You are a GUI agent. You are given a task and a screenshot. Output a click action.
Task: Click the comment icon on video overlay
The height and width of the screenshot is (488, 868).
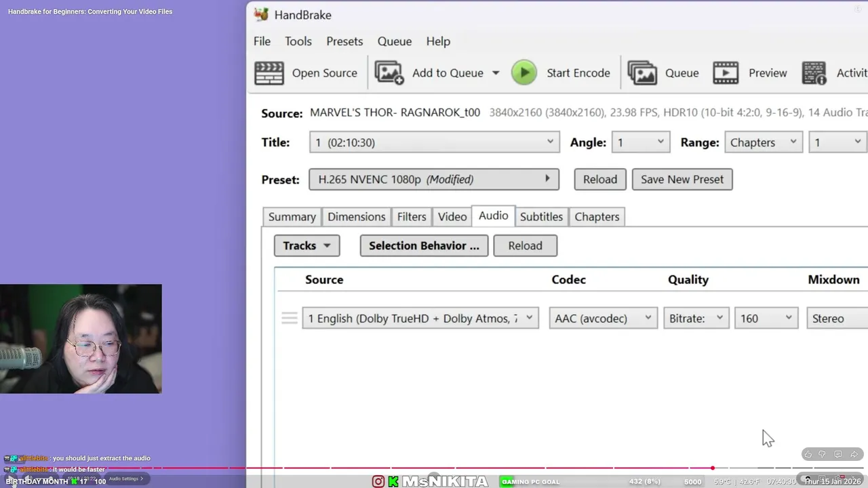point(838,454)
